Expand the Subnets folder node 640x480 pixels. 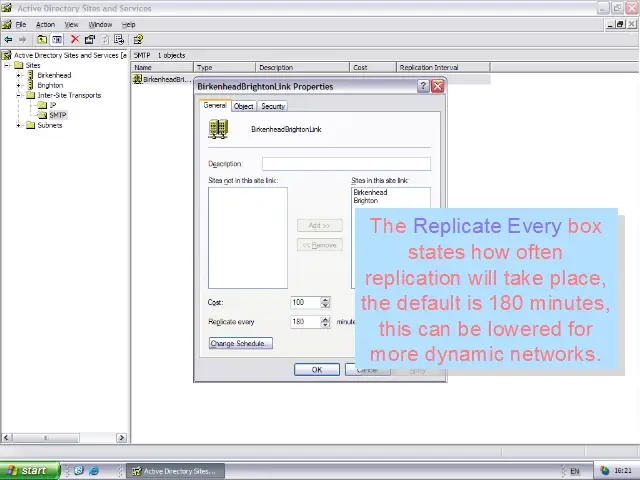(x=19, y=125)
